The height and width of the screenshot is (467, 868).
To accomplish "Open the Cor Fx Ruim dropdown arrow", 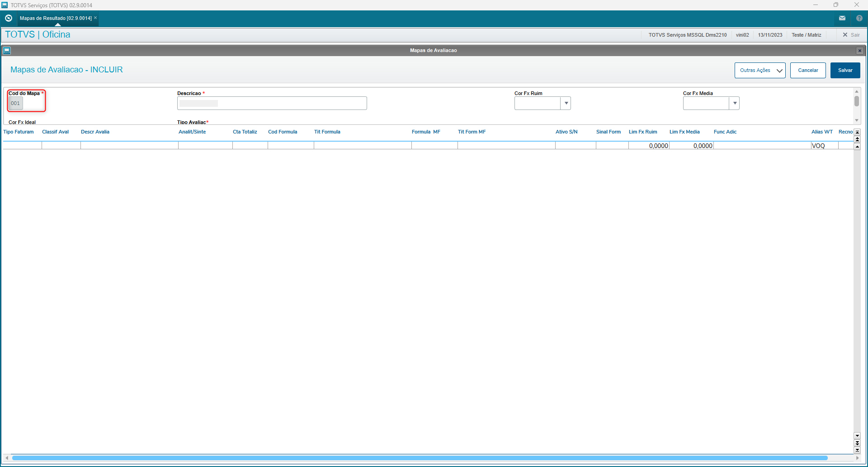I will (566, 103).
